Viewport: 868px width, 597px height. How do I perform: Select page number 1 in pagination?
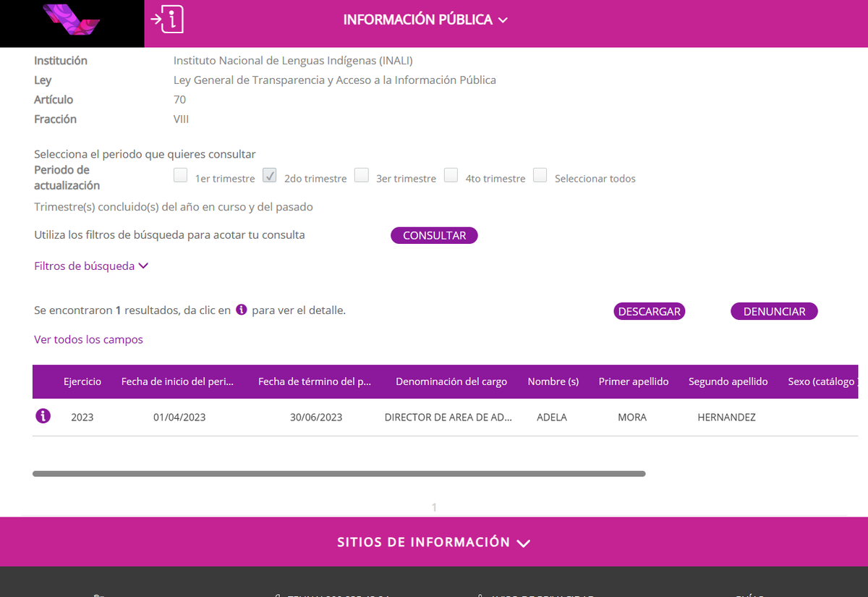tap(434, 507)
